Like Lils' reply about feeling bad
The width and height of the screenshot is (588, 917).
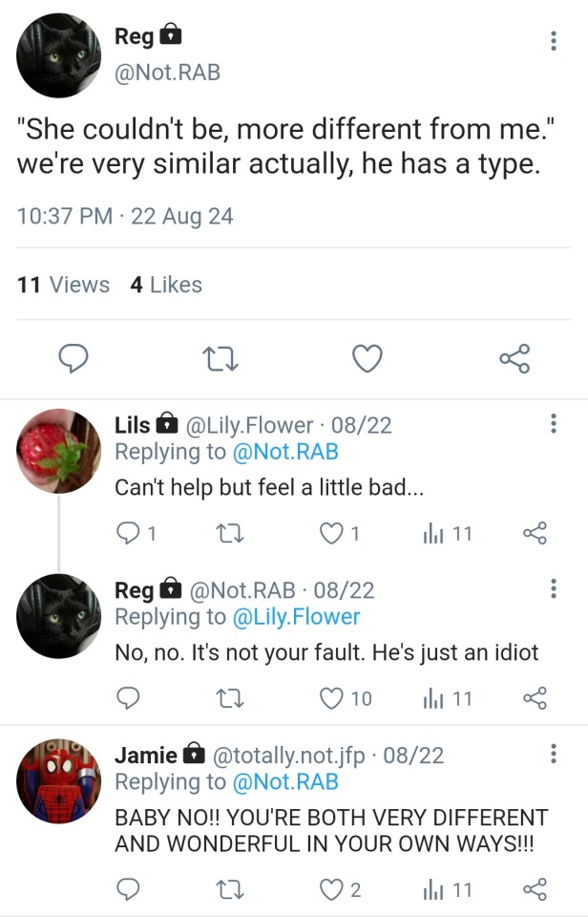[x=331, y=534]
